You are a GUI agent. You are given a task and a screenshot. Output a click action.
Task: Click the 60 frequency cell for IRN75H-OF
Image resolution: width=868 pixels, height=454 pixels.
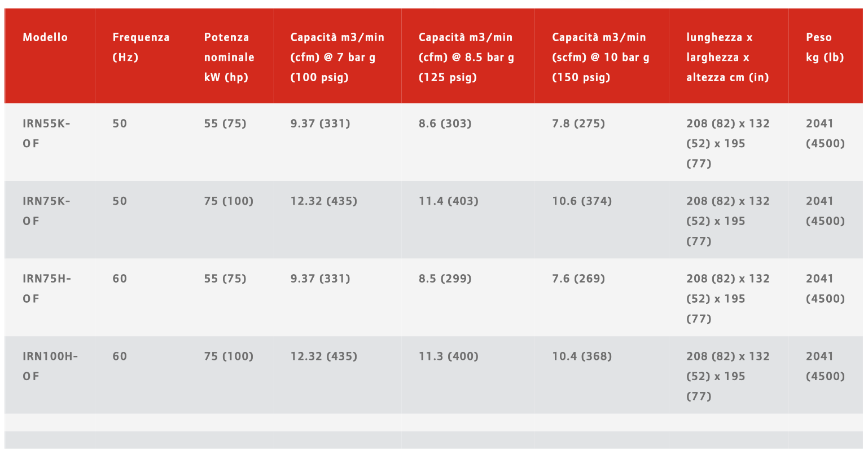[x=120, y=279]
